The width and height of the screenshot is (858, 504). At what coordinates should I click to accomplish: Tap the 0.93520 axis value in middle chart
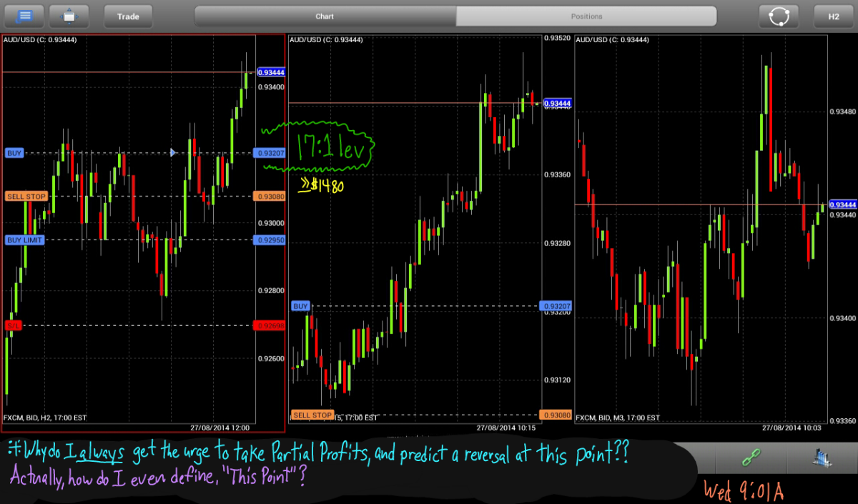(557, 39)
